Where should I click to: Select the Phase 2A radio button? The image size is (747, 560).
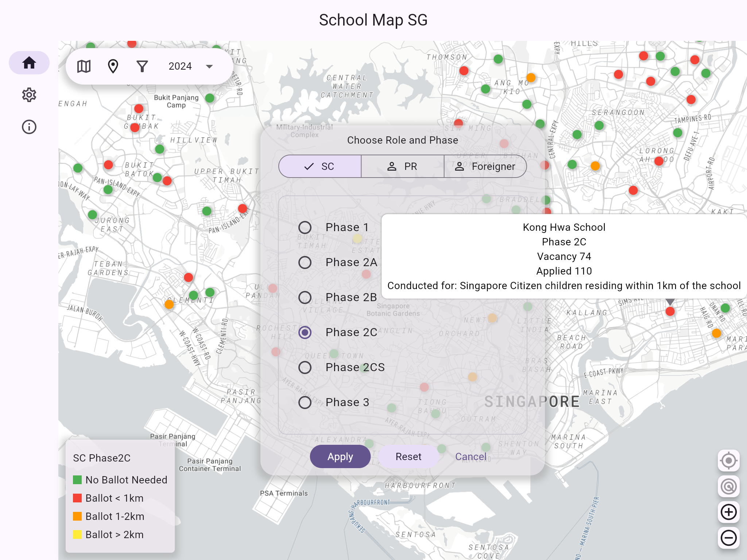coord(305,262)
